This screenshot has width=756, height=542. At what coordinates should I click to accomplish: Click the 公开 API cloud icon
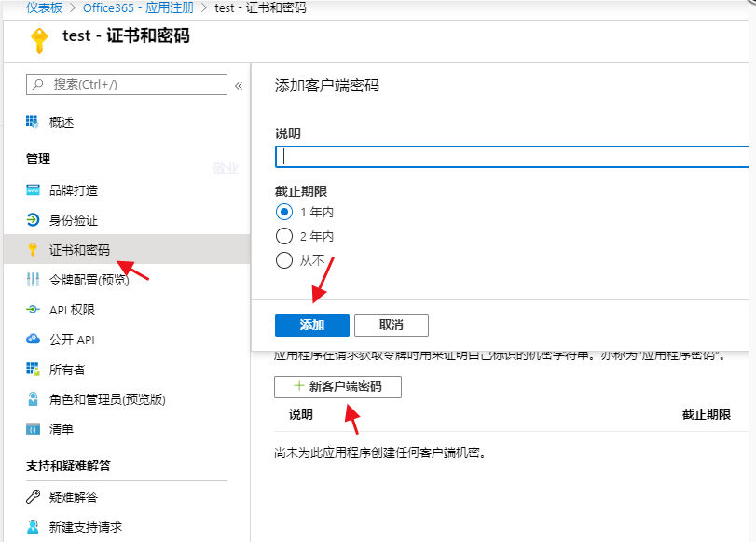click(x=33, y=340)
